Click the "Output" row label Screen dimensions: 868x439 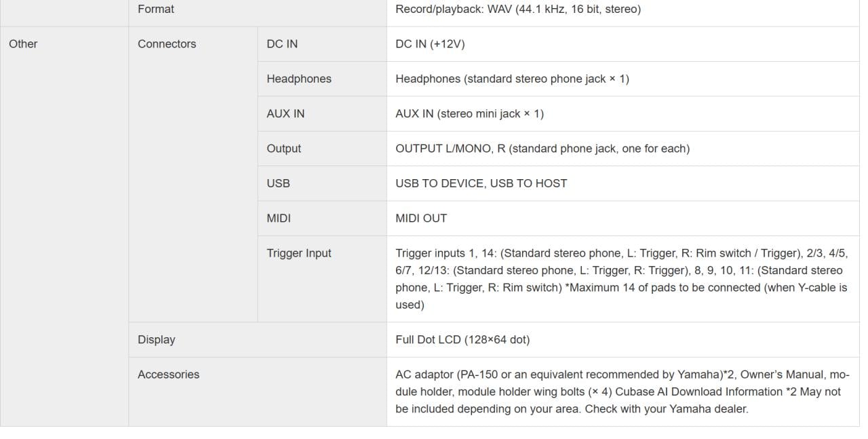283,149
